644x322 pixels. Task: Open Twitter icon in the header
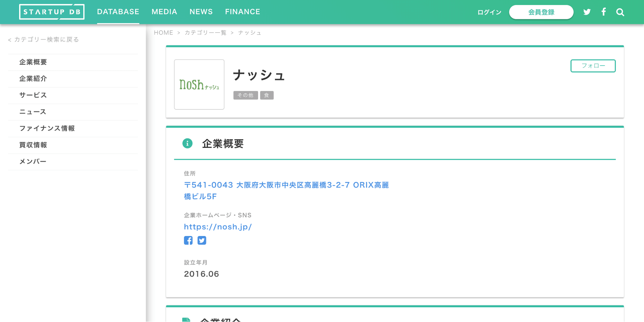[587, 12]
